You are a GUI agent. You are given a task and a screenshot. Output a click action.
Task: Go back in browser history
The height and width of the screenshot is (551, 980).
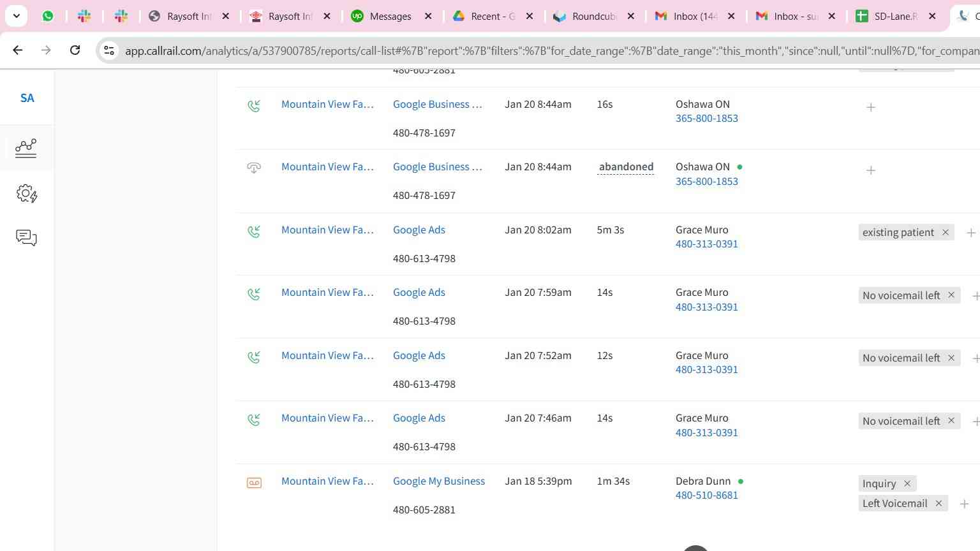(18, 50)
